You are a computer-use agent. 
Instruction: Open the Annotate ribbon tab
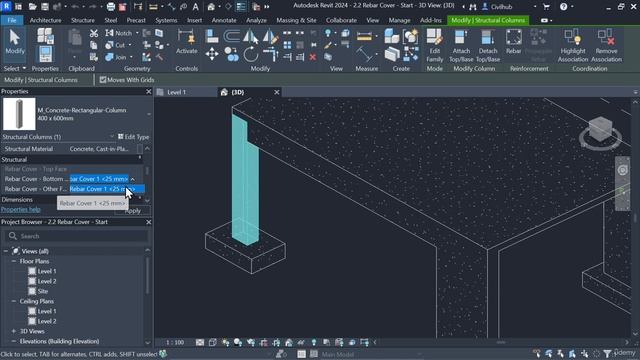(x=224, y=20)
